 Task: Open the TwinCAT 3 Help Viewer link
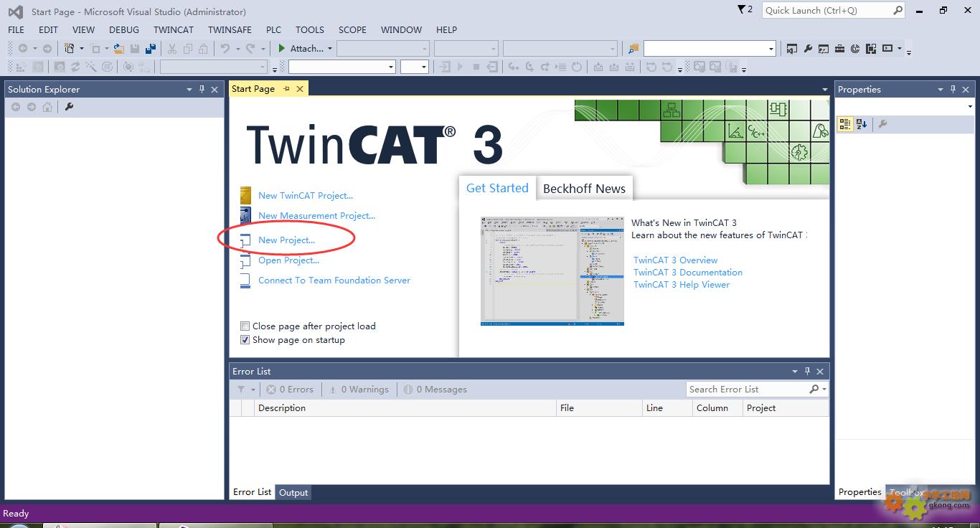point(682,284)
